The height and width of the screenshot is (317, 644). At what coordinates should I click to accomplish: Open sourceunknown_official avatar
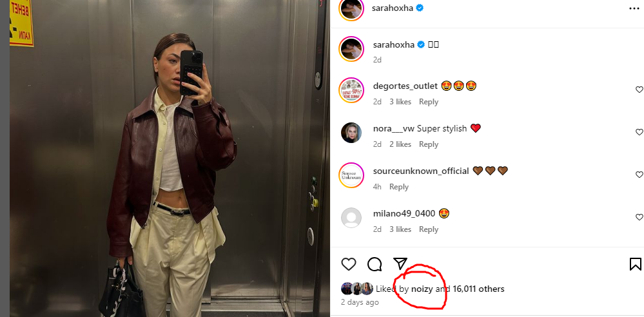[351, 175]
